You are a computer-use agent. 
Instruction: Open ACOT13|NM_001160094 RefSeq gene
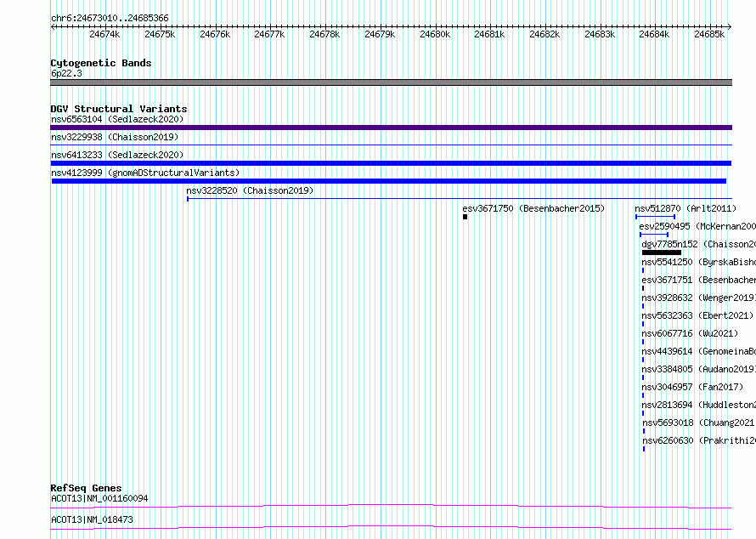99,498
